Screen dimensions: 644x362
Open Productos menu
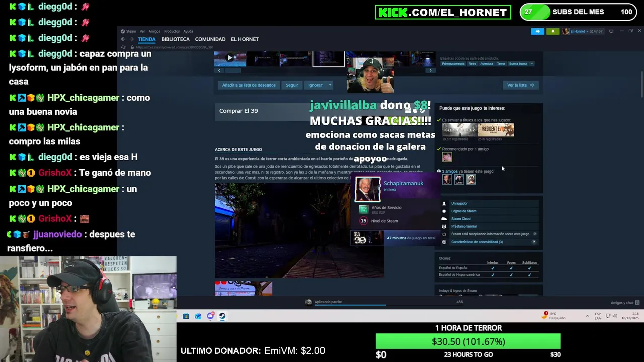click(x=172, y=31)
